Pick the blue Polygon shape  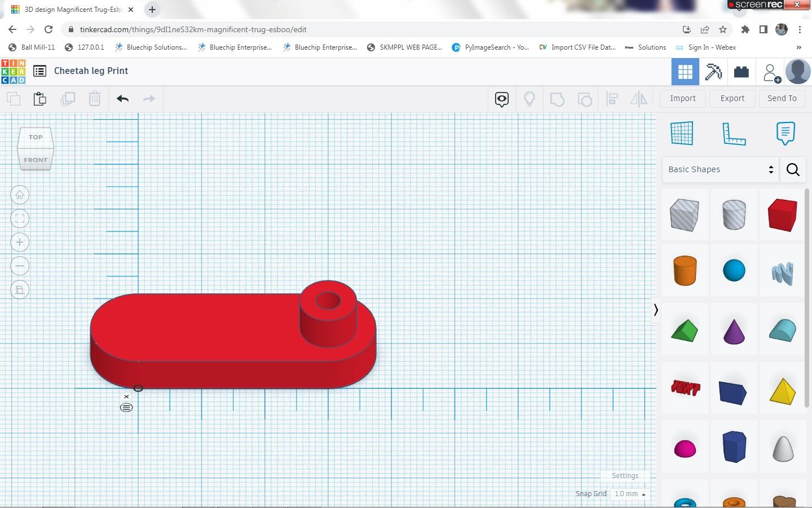coord(734,446)
